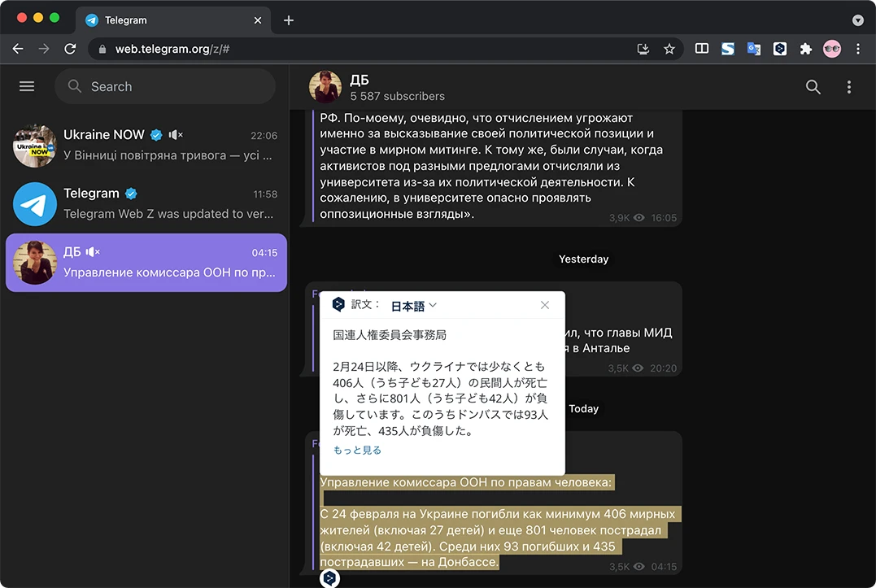The image size is (876, 588).
Task: Click the 5 587 subscribers text
Action: coord(397,96)
